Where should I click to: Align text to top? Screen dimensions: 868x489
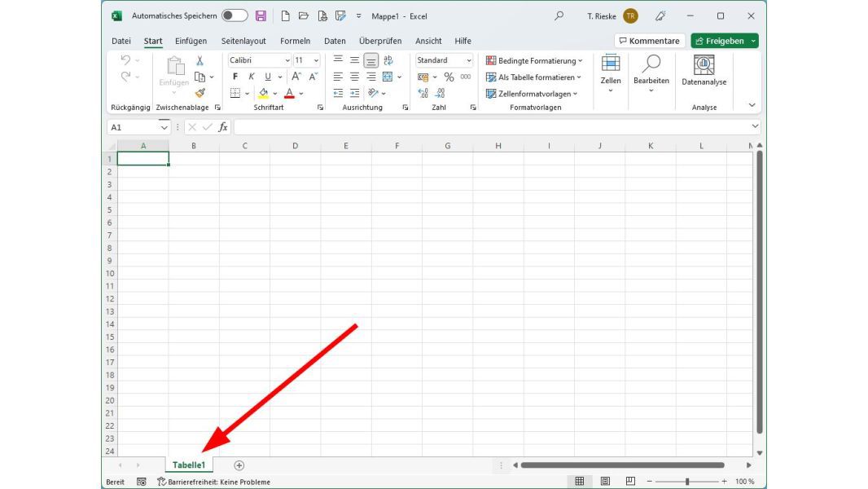coord(338,59)
